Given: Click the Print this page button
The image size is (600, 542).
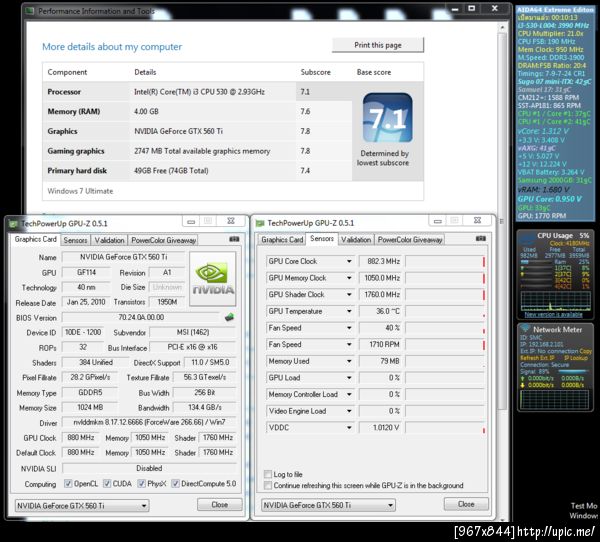Looking at the screenshot, I should click(x=377, y=45).
